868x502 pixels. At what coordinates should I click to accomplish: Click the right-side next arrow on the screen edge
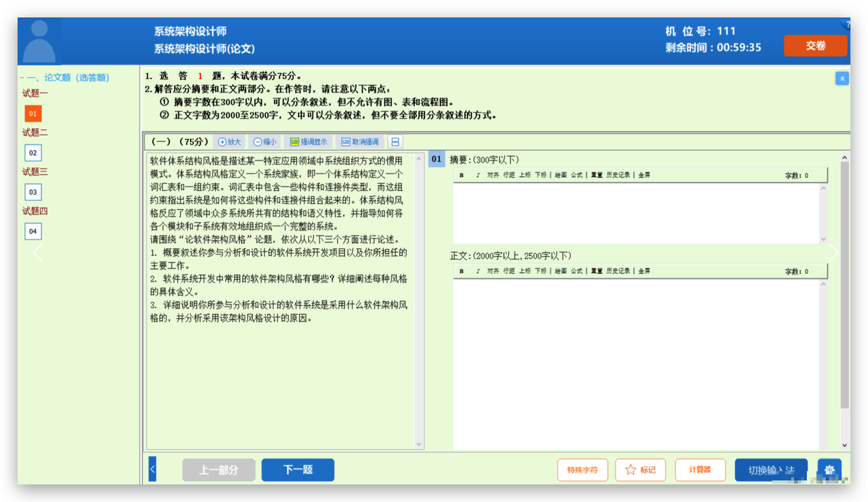(833, 253)
